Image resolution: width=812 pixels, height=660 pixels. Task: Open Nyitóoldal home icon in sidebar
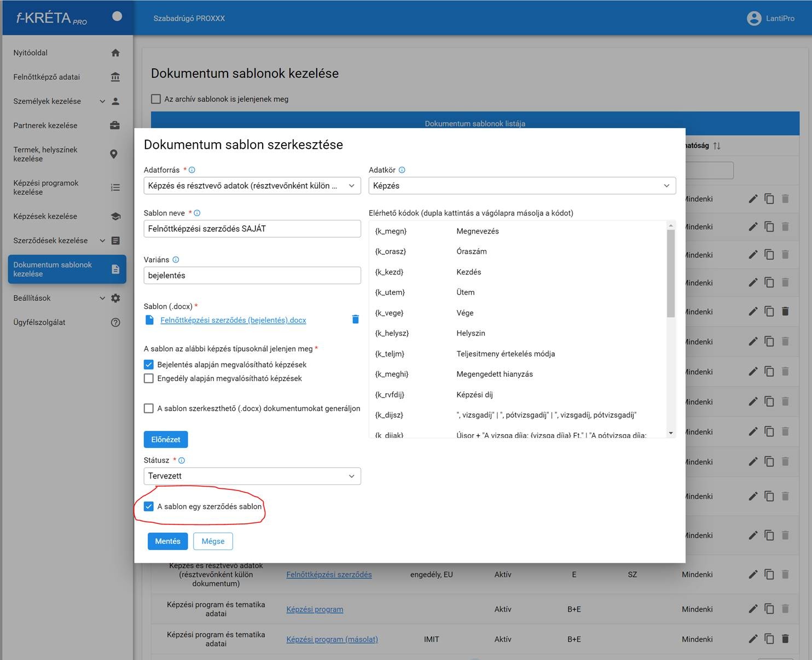coord(115,53)
